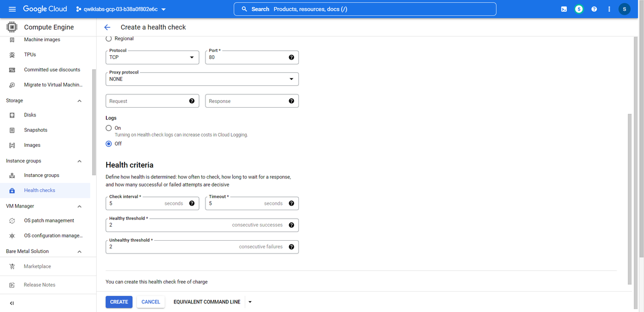The width and height of the screenshot is (644, 312).
Task: Click the Committed use discounts icon
Action: [12, 70]
